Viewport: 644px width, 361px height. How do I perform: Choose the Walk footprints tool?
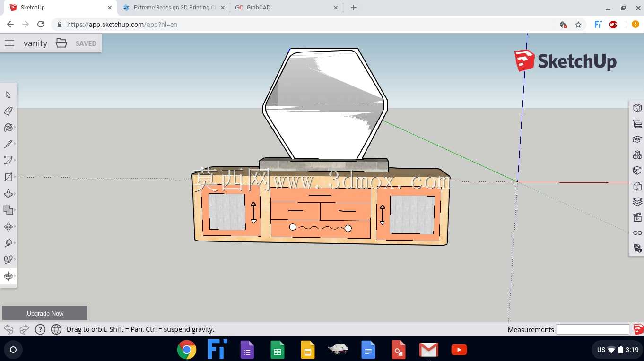click(x=8, y=259)
